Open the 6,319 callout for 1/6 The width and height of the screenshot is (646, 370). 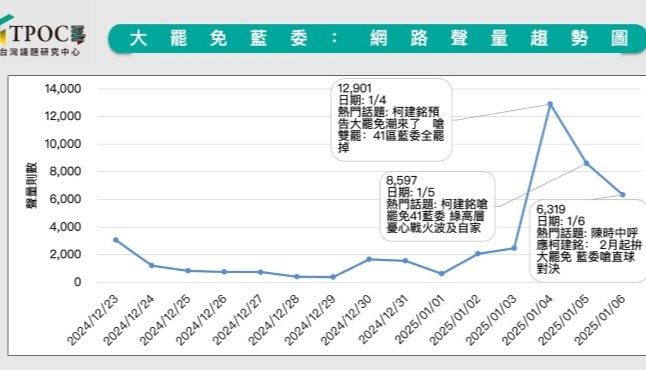[x=588, y=241]
